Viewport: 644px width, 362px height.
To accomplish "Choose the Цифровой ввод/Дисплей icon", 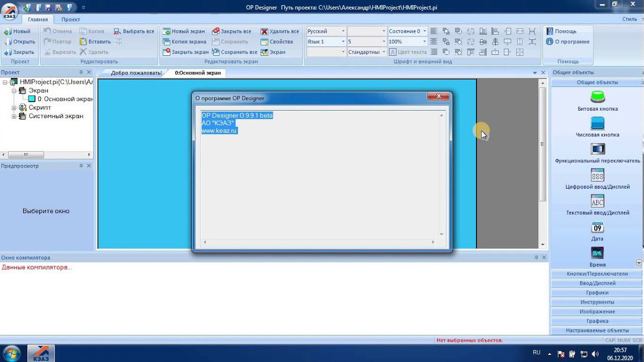I will click(x=597, y=175).
